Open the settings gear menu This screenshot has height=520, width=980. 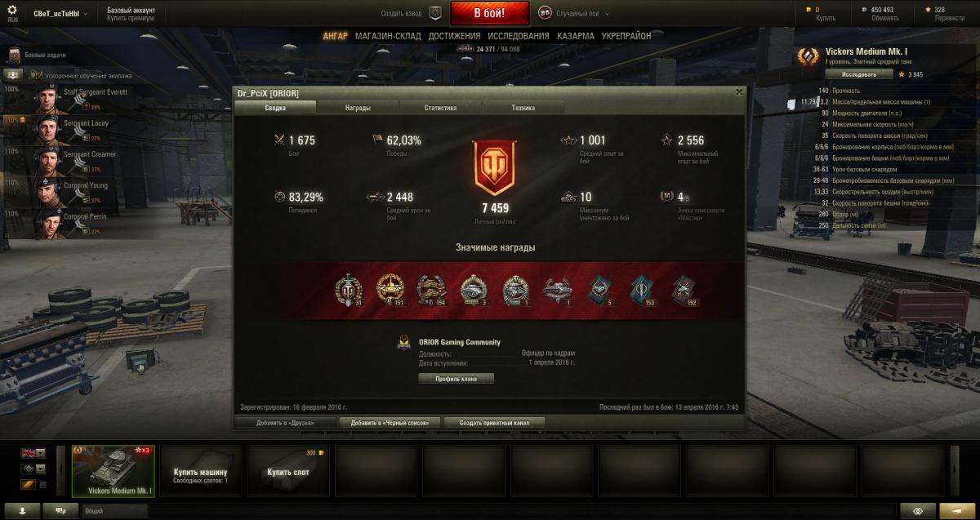(11, 11)
